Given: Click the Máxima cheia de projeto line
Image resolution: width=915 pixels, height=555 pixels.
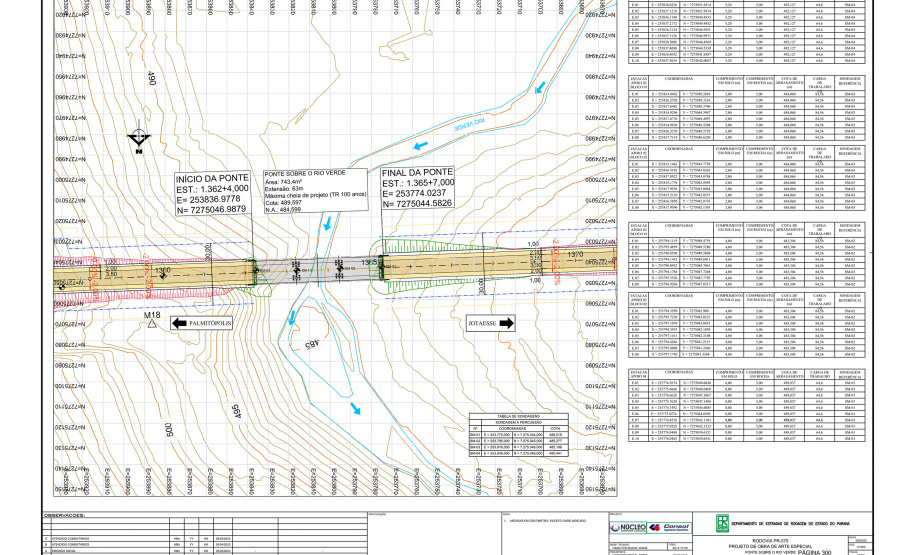Looking at the screenshot, I should pos(316,195).
